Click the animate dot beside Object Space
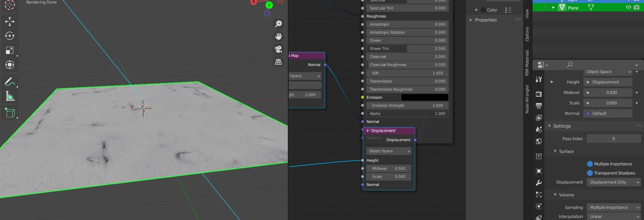The width and height of the screenshot is (644, 220). [637, 72]
